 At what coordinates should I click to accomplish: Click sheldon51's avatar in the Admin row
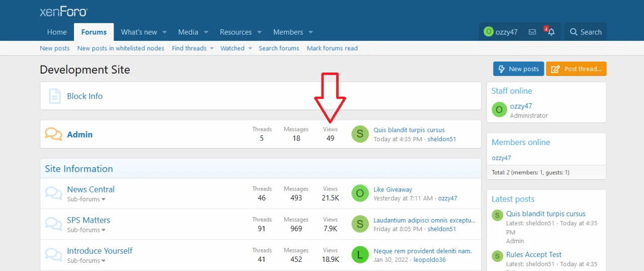[360, 134]
